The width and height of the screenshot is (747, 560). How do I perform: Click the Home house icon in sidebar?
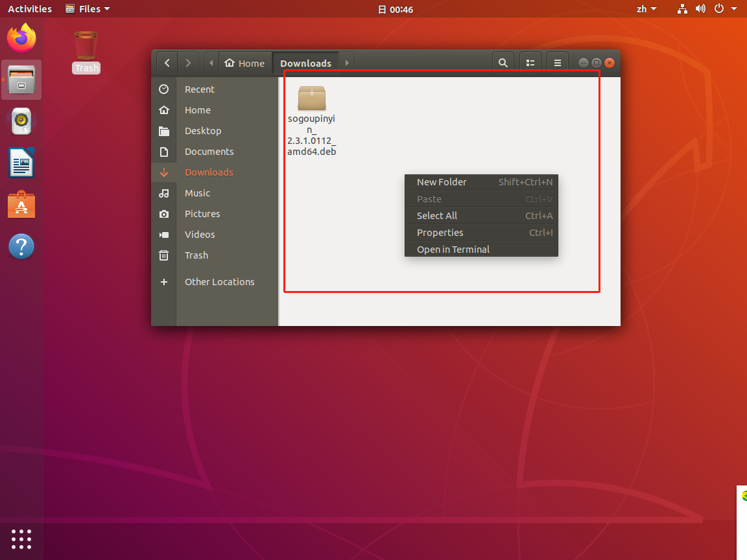click(164, 110)
